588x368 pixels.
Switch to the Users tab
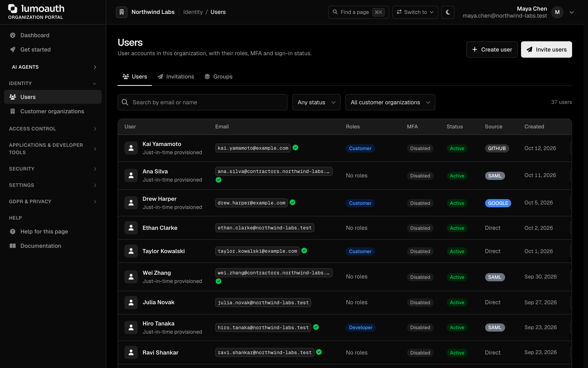coord(135,77)
